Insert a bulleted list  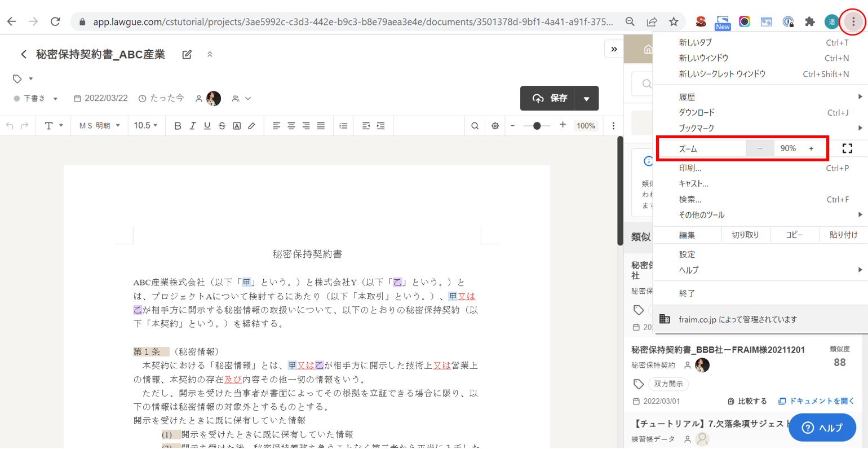click(343, 126)
